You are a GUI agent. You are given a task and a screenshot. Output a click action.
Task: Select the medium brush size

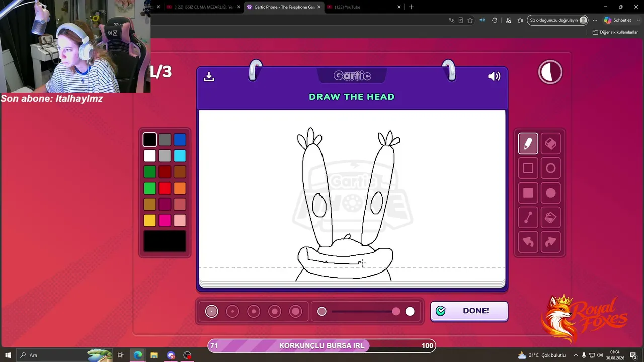point(254,312)
